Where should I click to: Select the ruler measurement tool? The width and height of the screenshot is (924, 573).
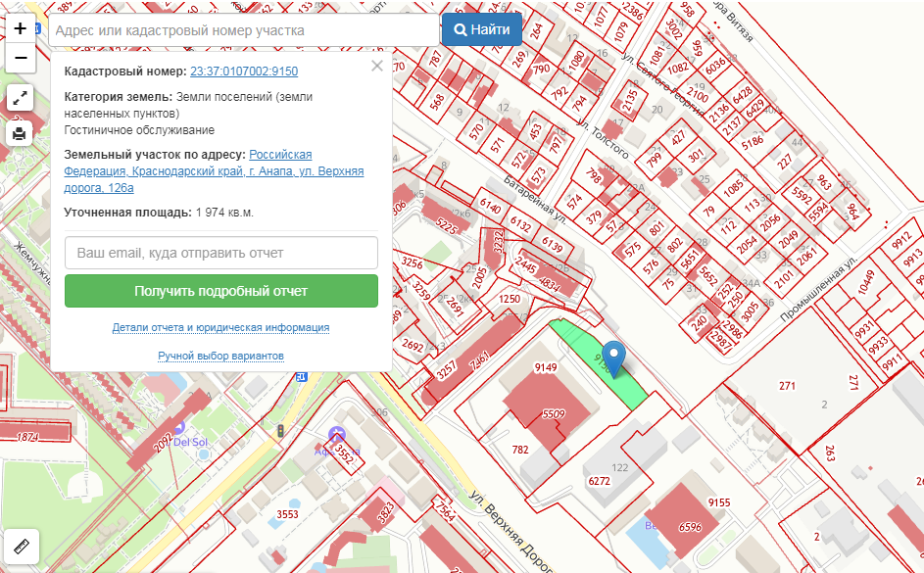(x=20, y=547)
